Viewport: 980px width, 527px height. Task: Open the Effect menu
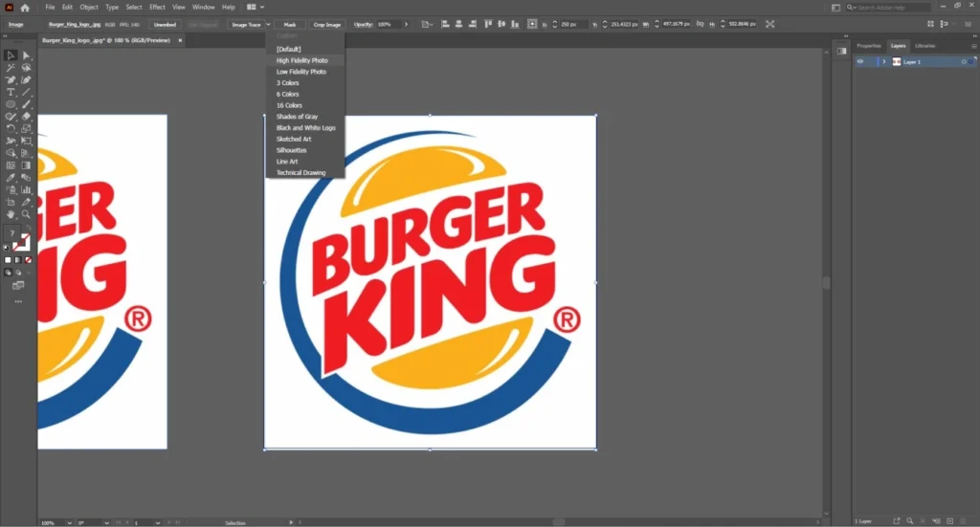coord(158,8)
